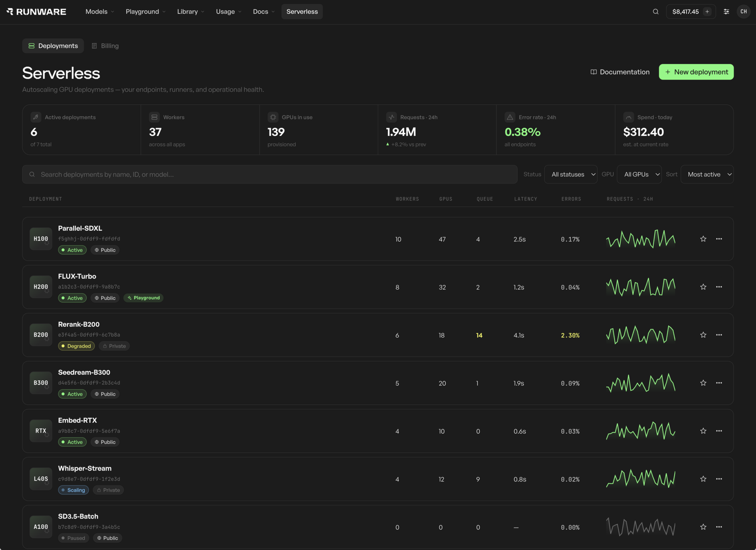Open the All statuses dropdown

571,174
